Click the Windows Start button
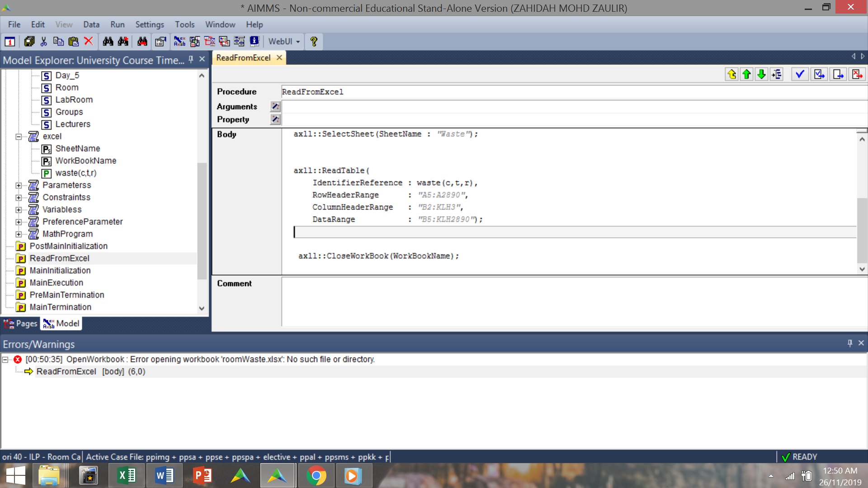The image size is (868, 488). pyautogui.click(x=15, y=476)
